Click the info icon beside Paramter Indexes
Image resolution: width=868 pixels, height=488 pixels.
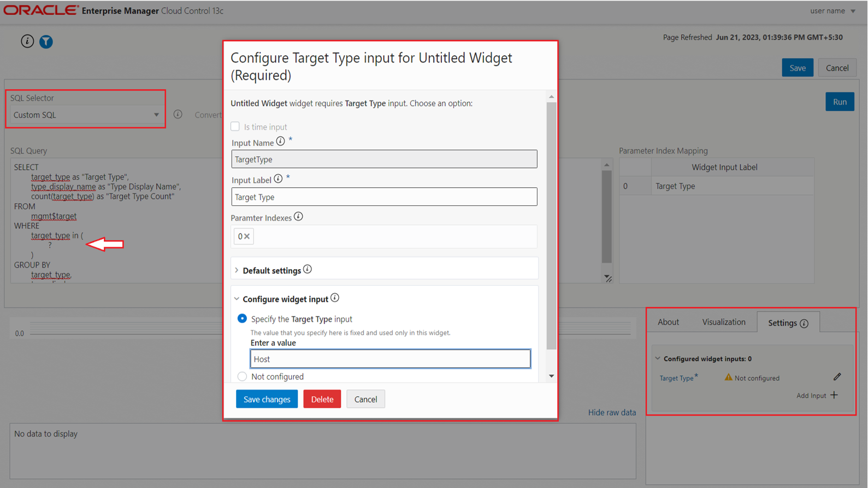(298, 217)
